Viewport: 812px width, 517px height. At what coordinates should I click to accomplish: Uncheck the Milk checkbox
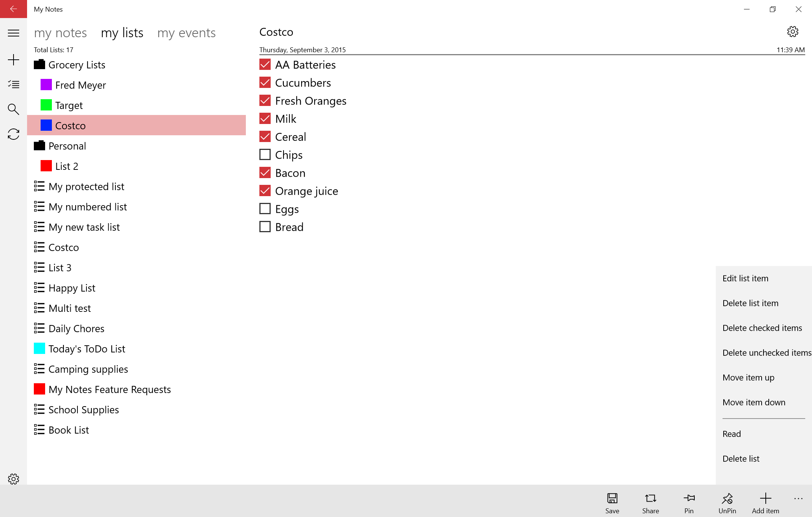265,118
